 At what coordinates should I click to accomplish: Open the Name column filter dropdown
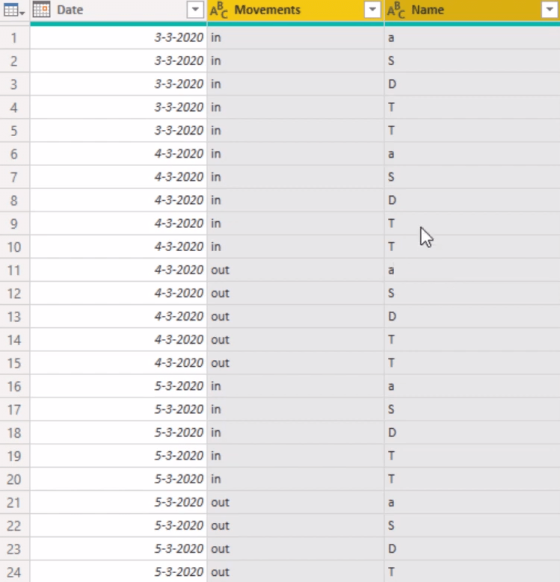550,10
